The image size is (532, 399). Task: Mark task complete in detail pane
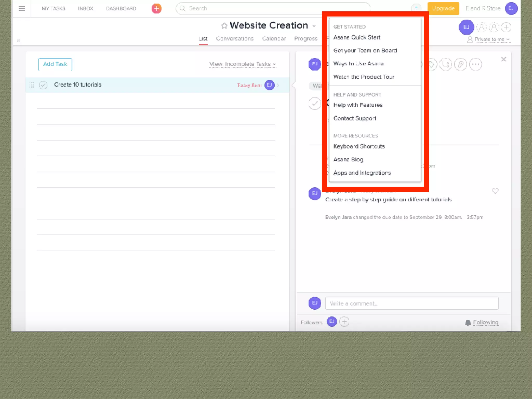coord(315,103)
